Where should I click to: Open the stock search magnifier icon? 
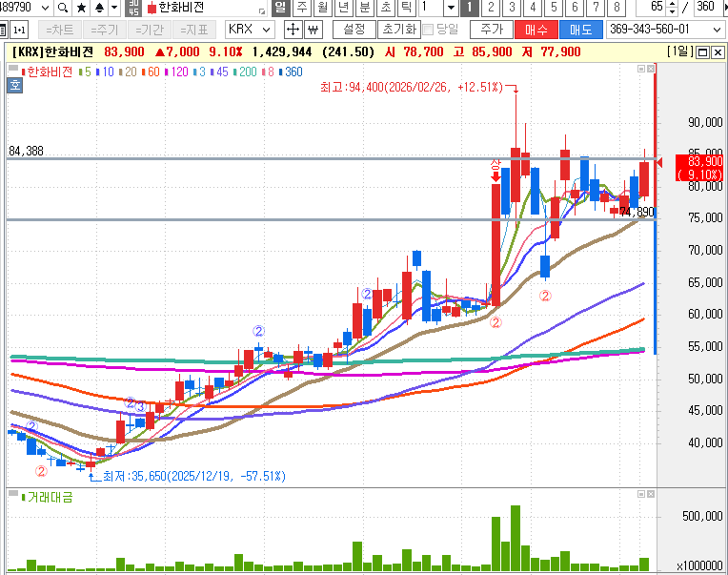point(63,8)
